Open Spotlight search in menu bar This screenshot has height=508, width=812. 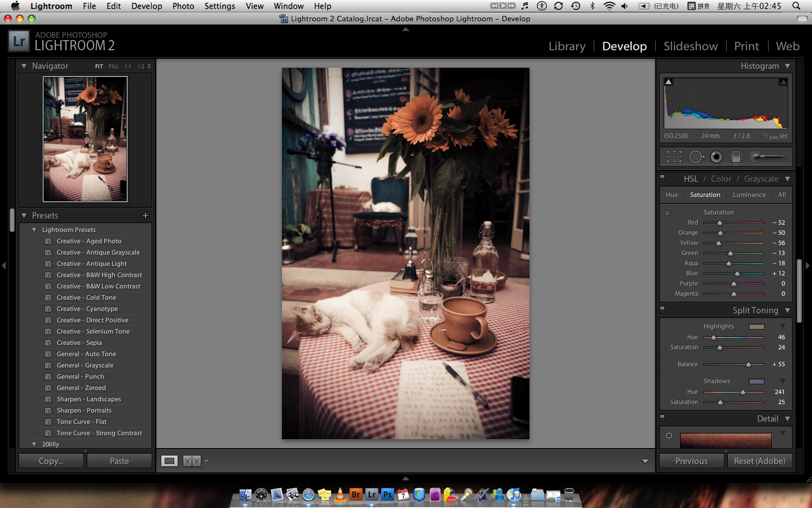(x=796, y=6)
